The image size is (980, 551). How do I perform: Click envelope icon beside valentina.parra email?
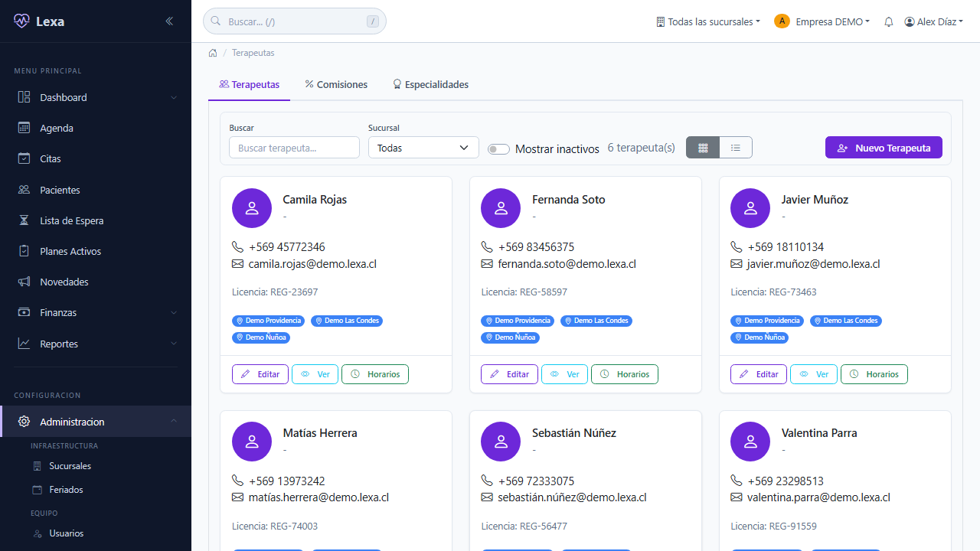pyautogui.click(x=737, y=497)
